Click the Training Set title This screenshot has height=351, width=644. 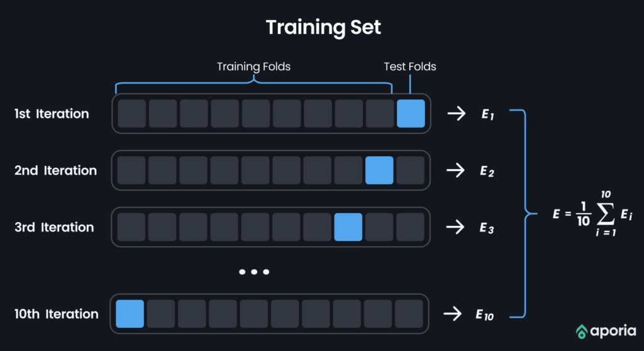[x=323, y=28]
